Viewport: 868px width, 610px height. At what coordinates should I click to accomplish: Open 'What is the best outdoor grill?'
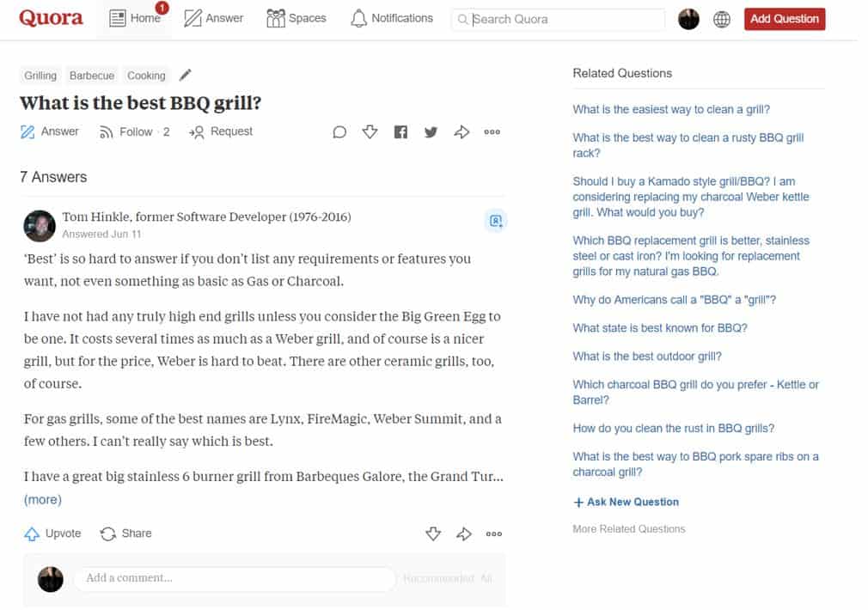(x=647, y=357)
